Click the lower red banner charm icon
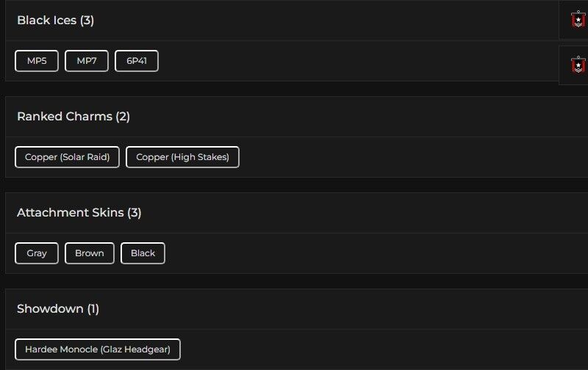The width and height of the screenshot is (588, 370). (578, 65)
